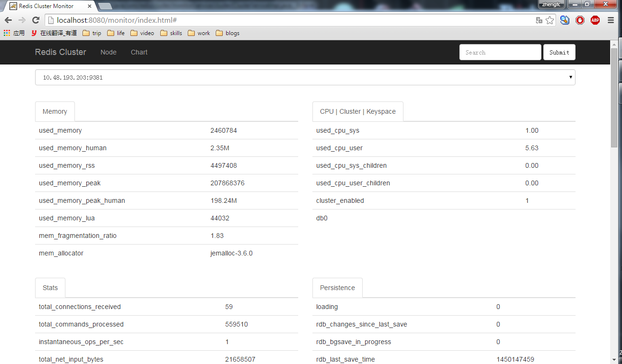This screenshot has height=364, width=622.
Task: Select the Stats tab
Action: pyautogui.click(x=50, y=288)
